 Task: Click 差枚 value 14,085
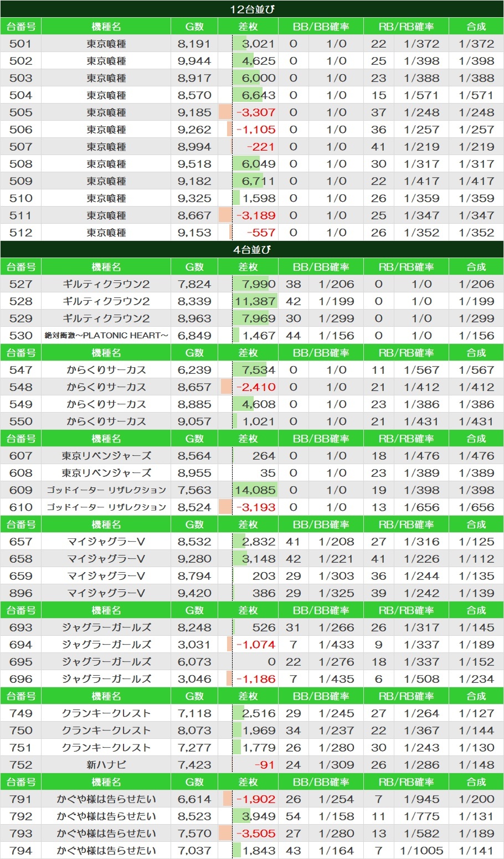(255, 490)
